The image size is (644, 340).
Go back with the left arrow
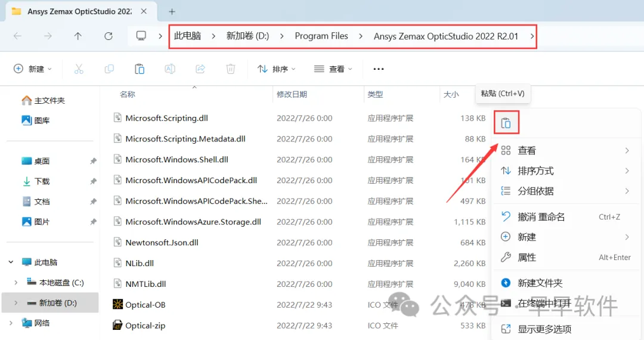[17, 36]
